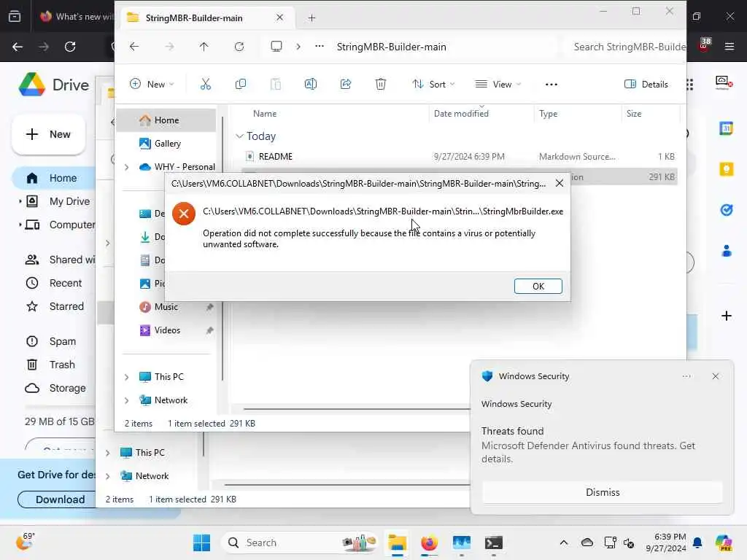747x560 pixels.
Task: Open Google Tasks side panel icon
Action: tap(726, 209)
